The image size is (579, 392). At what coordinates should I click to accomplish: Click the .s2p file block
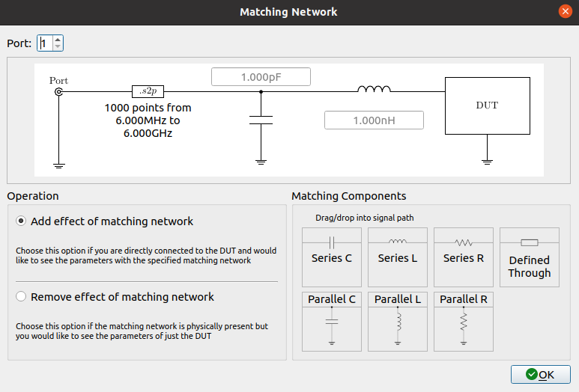[148, 91]
